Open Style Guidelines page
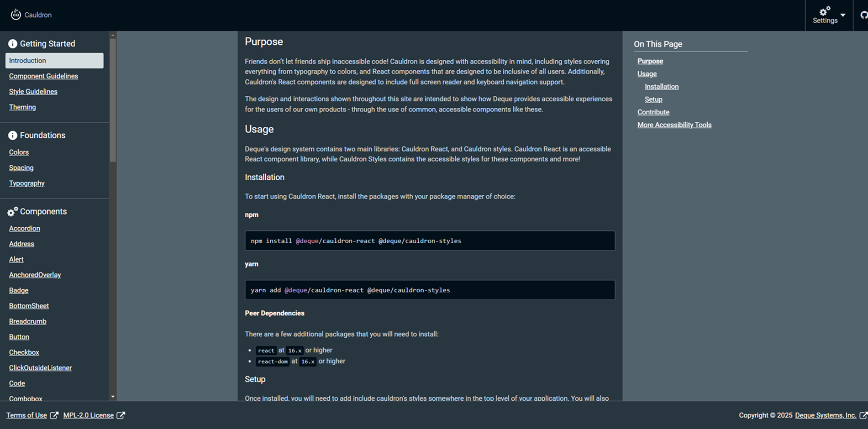Image resolution: width=868 pixels, height=429 pixels. tap(33, 92)
